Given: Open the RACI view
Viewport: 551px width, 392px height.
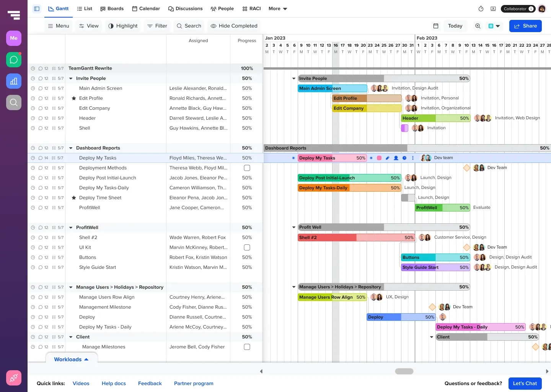Looking at the screenshot, I should point(251,8).
